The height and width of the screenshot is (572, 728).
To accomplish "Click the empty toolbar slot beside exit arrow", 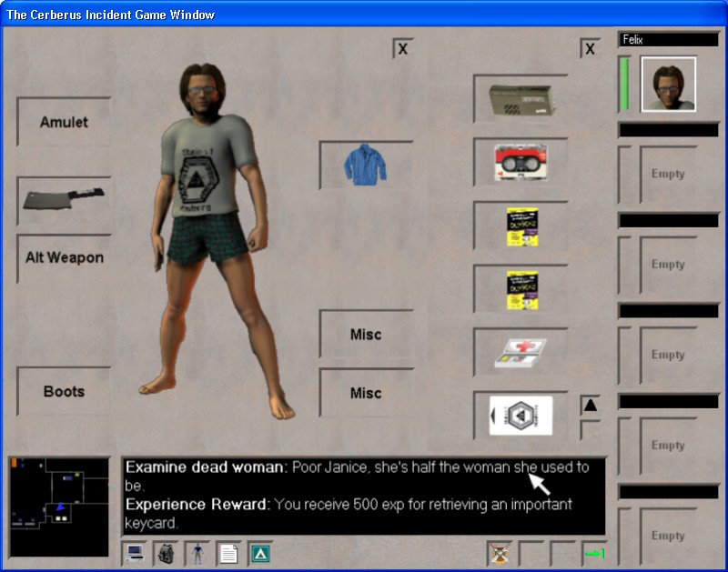I will 562,553.
